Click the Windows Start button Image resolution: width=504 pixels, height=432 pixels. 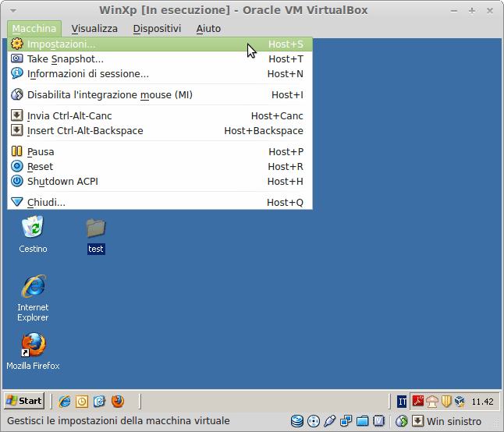click(x=24, y=401)
